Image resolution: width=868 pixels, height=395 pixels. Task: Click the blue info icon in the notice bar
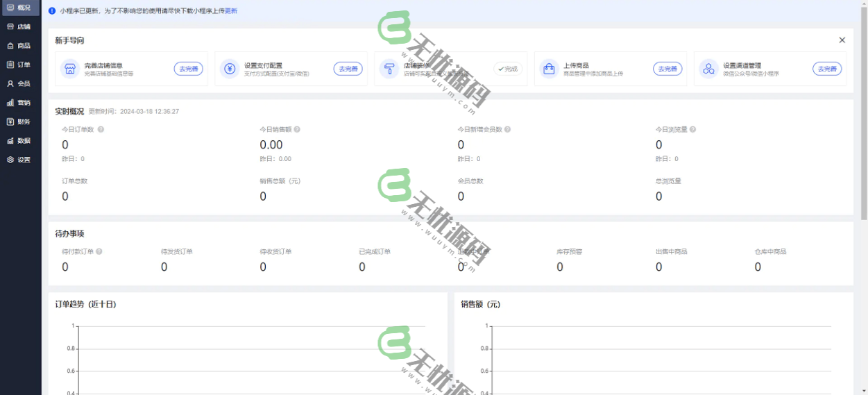[52, 11]
